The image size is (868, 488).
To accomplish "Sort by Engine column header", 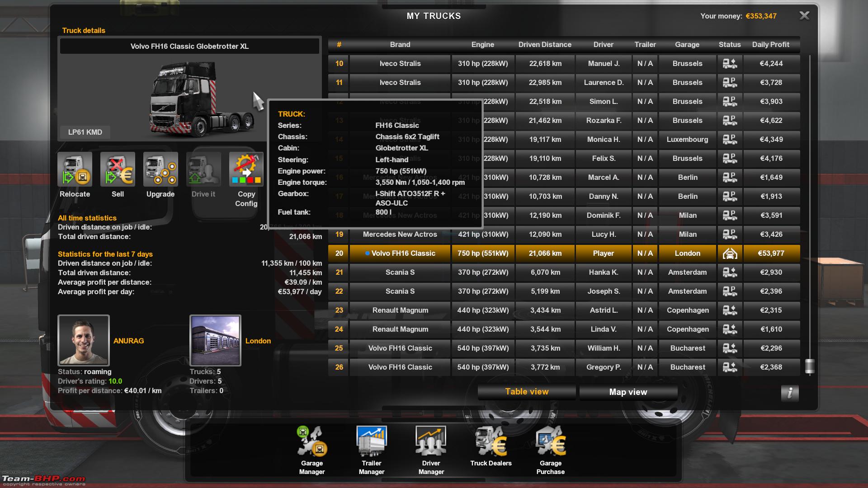I will [x=482, y=45].
